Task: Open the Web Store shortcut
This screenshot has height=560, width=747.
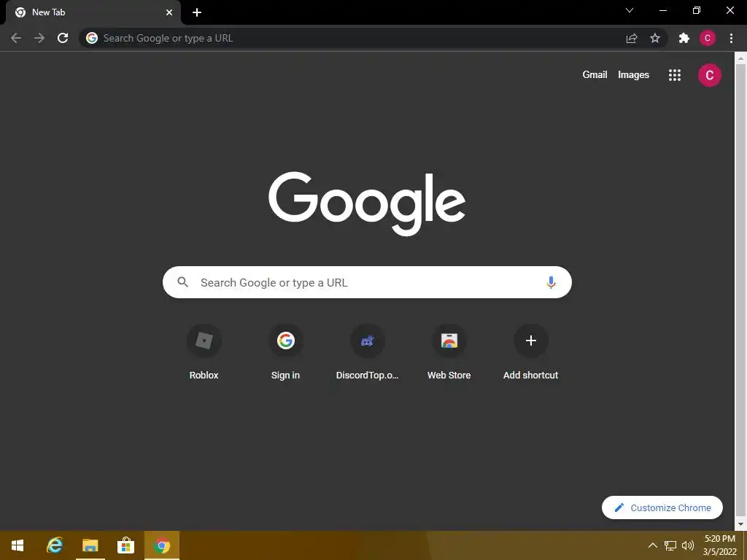Action: pos(449,352)
